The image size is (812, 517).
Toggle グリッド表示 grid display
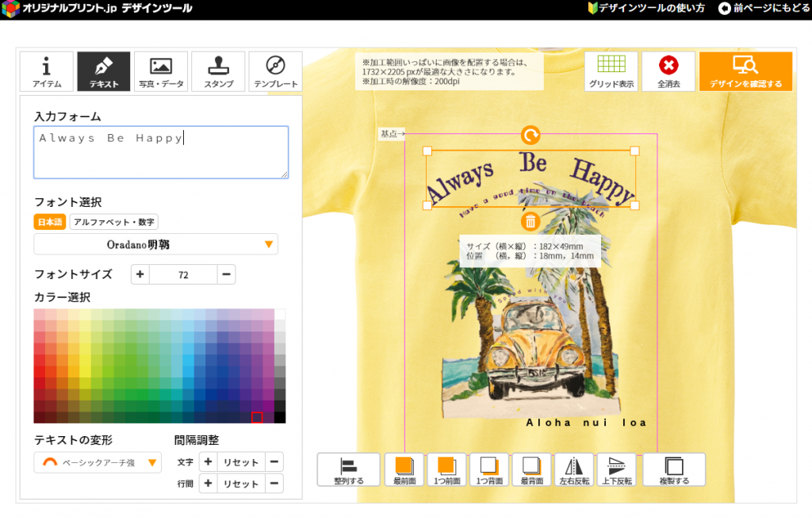point(611,71)
